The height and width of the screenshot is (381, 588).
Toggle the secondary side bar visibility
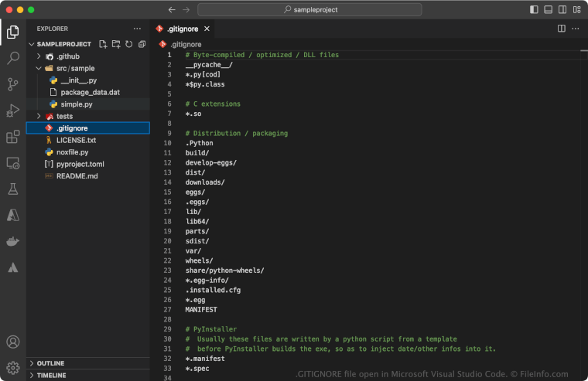click(562, 10)
